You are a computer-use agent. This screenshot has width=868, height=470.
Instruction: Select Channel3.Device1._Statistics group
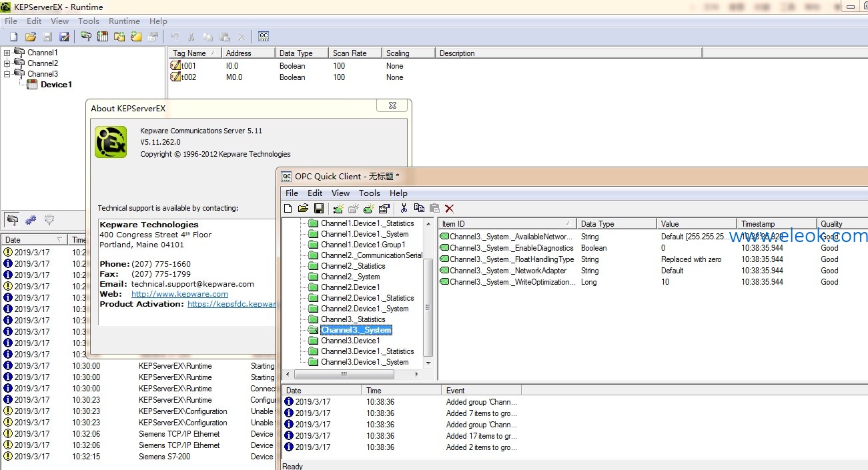[x=367, y=351]
